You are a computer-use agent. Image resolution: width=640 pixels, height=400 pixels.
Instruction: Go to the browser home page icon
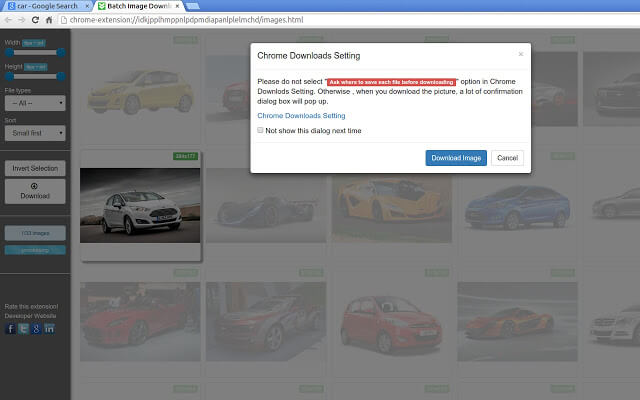(51, 20)
